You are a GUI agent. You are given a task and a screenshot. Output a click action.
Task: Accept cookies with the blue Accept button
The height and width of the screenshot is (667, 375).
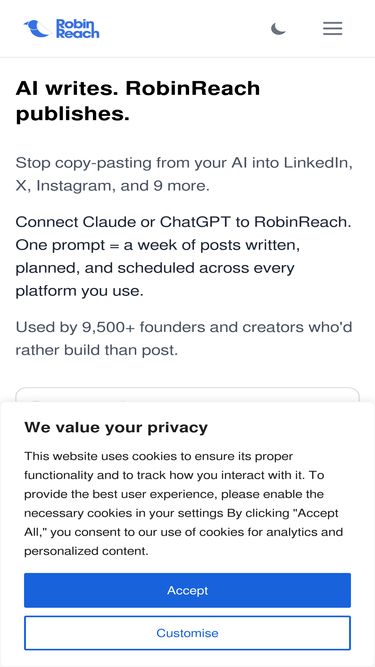point(188,590)
